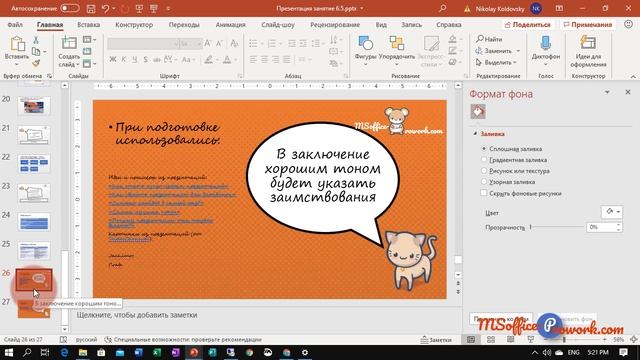Switch to Animation (Анимация) tab
Screen dimensions: 640x360
click(231, 25)
